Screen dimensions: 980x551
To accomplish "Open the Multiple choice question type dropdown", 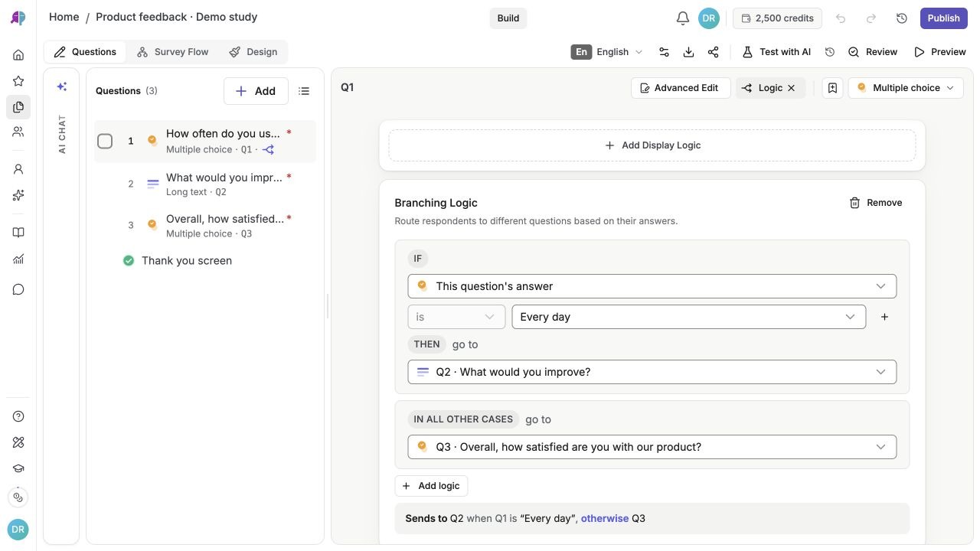I will 906,88.
